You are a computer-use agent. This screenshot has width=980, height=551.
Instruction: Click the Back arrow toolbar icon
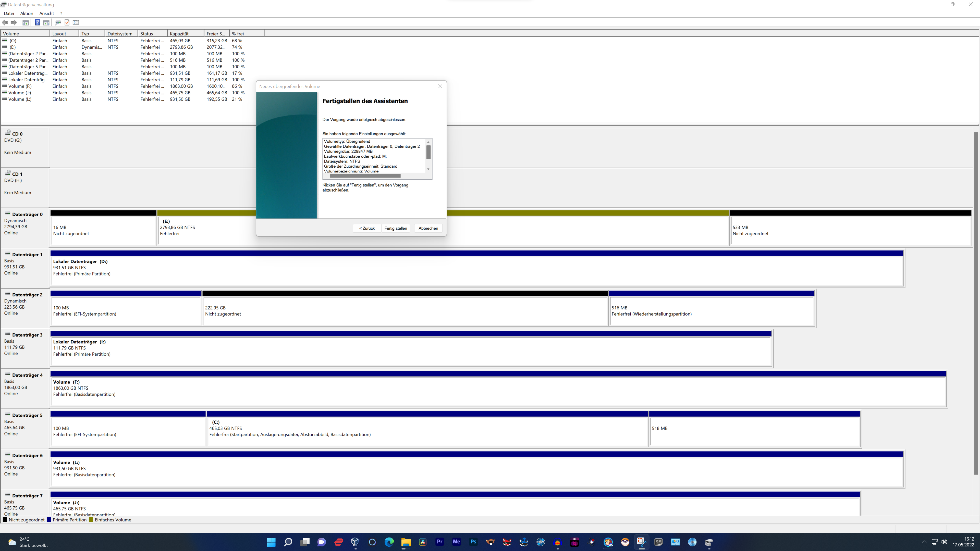click(x=5, y=22)
